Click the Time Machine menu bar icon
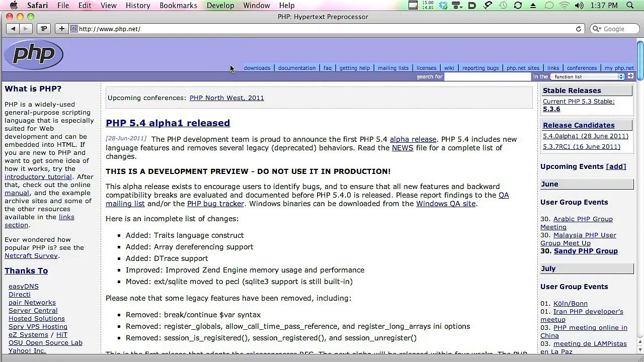Viewport: 644px width, 362px height. 503,6
